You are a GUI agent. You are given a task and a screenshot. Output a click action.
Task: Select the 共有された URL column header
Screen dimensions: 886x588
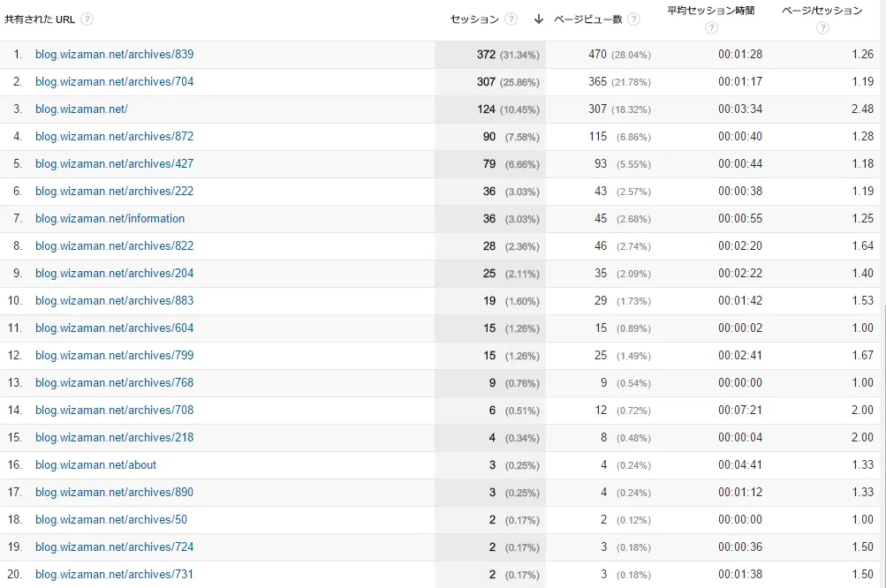click(x=40, y=19)
